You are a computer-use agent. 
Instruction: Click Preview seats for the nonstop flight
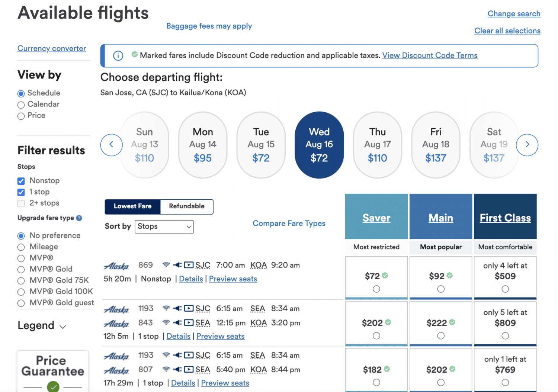[233, 279]
